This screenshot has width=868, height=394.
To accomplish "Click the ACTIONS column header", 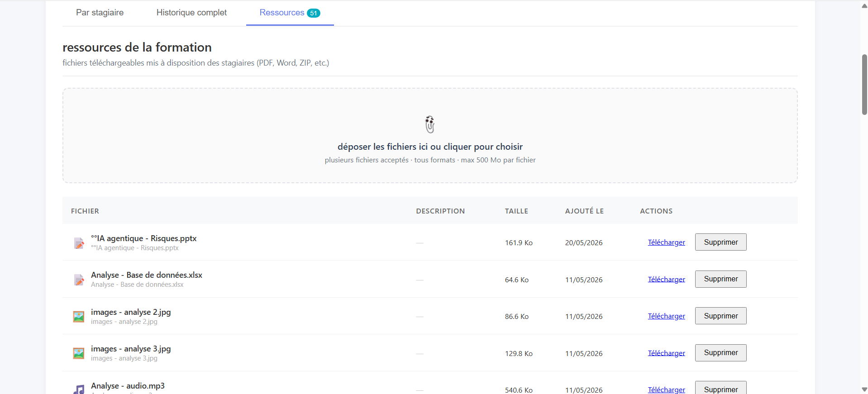I will [x=656, y=211].
